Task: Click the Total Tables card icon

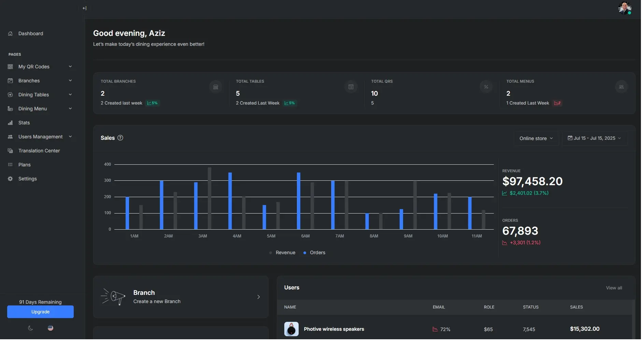Action: 351,87
